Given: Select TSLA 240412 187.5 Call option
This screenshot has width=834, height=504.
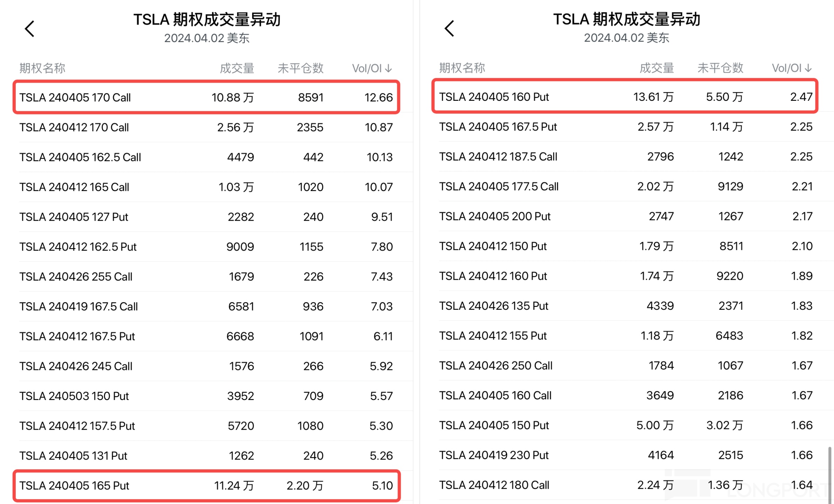Looking at the screenshot, I should pyautogui.click(x=625, y=156).
